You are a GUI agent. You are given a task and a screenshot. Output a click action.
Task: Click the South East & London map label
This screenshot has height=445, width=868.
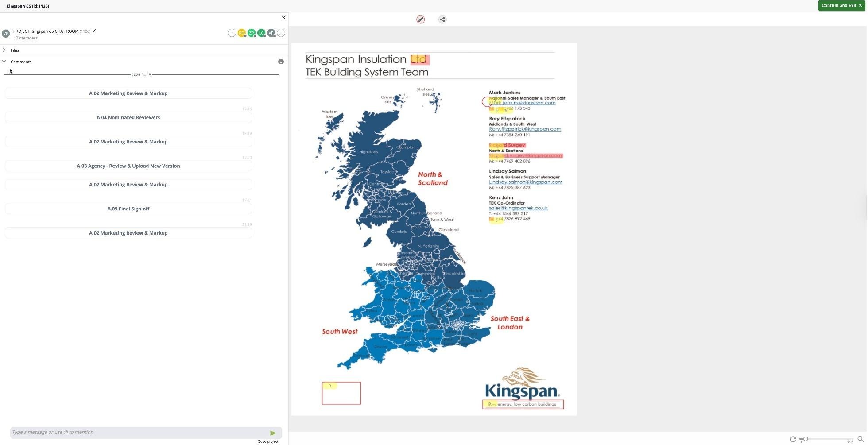click(510, 323)
